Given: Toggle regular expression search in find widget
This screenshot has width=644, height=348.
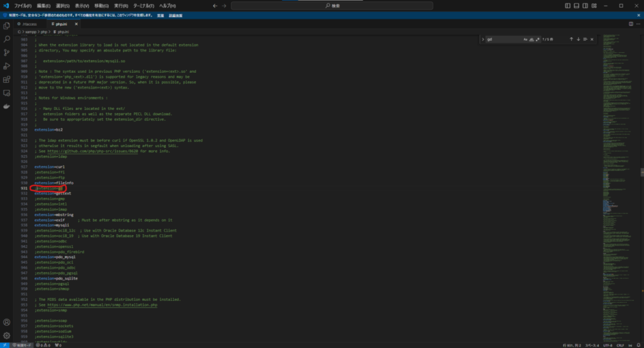Looking at the screenshot, I should [x=538, y=39].
